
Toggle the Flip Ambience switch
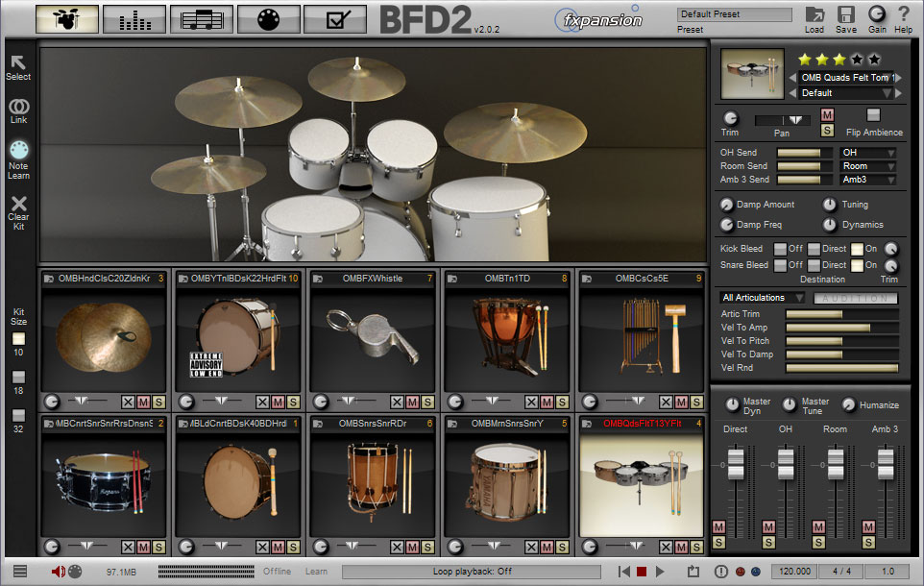point(873,115)
